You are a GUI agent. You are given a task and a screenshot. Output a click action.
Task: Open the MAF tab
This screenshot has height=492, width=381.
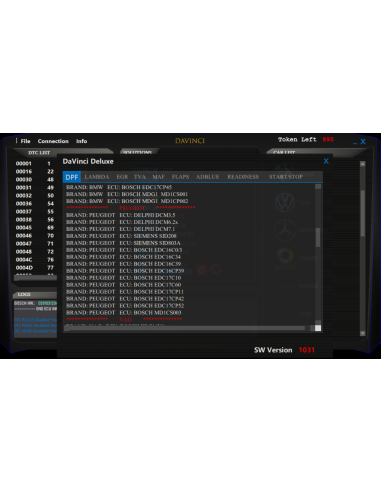[159, 177]
